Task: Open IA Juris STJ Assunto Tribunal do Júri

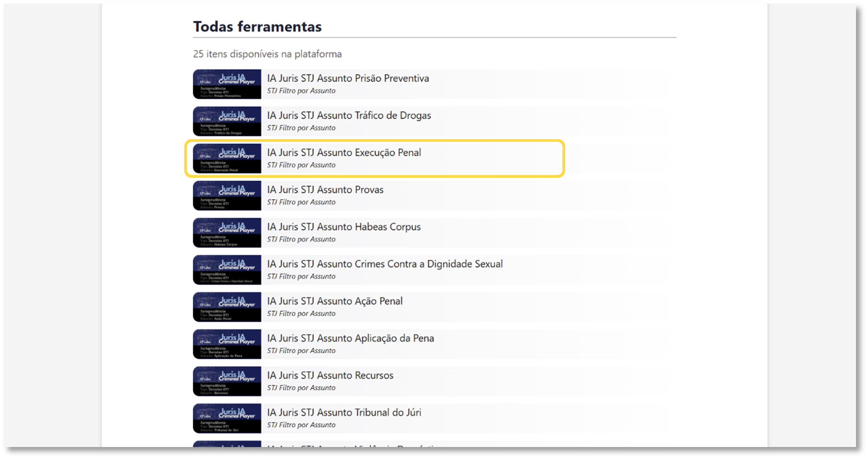Action: [x=344, y=412]
